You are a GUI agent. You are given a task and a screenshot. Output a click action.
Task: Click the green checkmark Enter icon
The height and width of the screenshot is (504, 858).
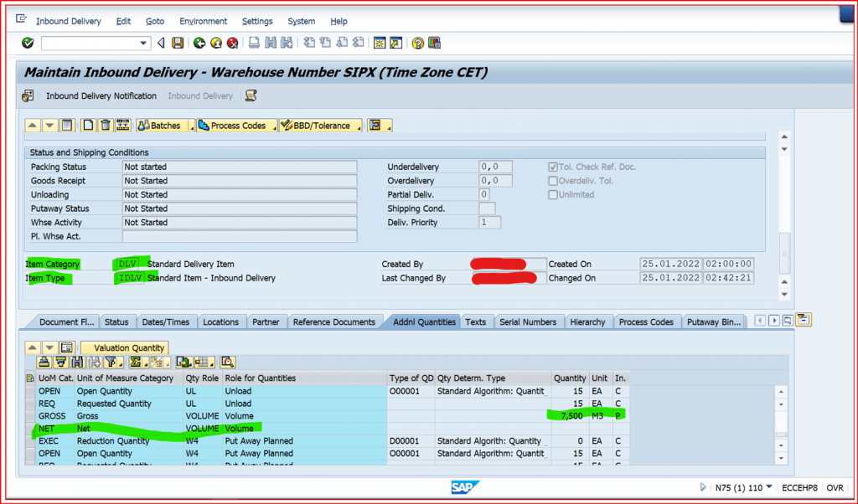(x=28, y=43)
